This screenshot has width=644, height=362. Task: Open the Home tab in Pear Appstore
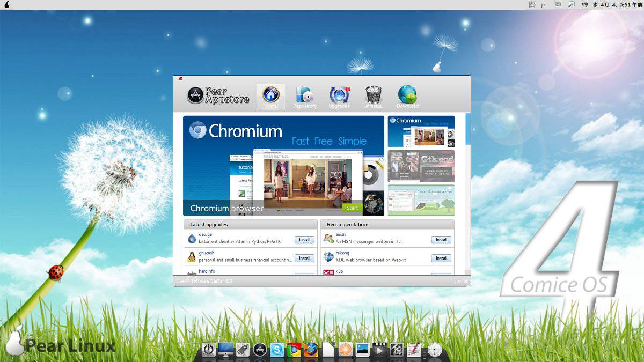[270, 97]
